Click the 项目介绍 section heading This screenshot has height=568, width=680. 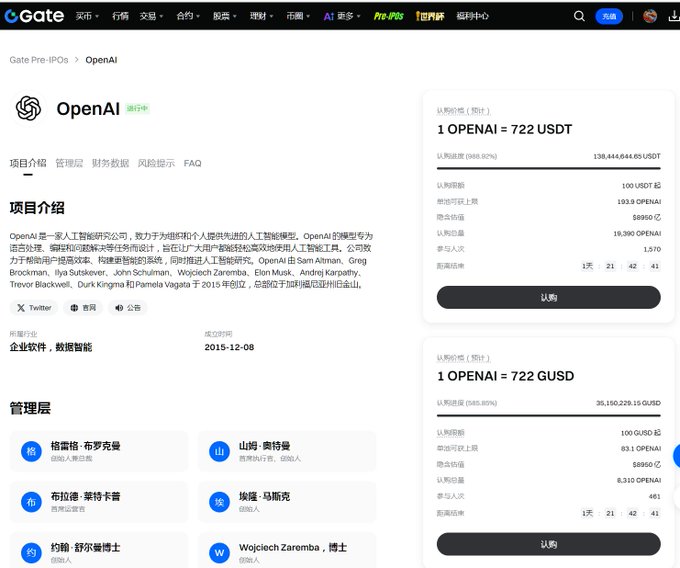(x=37, y=208)
